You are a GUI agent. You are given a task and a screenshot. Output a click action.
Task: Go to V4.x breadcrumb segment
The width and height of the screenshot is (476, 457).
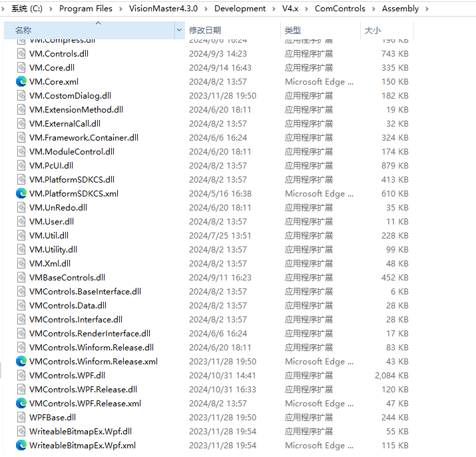290,9
